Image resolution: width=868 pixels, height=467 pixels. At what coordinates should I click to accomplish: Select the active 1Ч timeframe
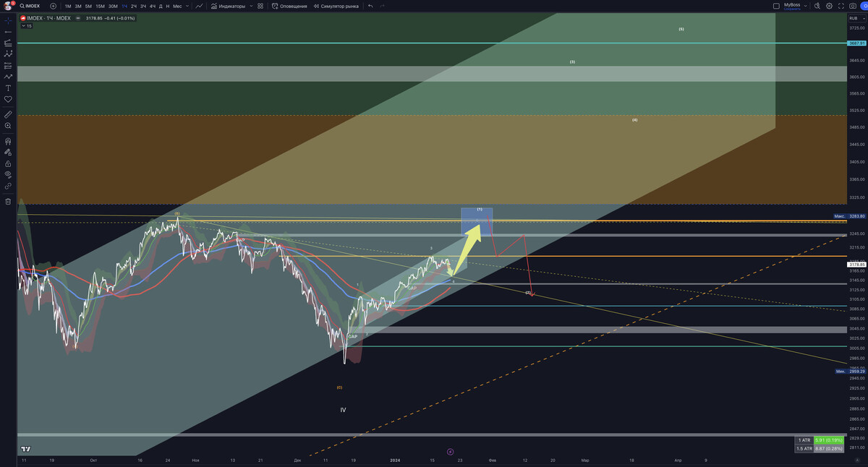pyautogui.click(x=124, y=6)
